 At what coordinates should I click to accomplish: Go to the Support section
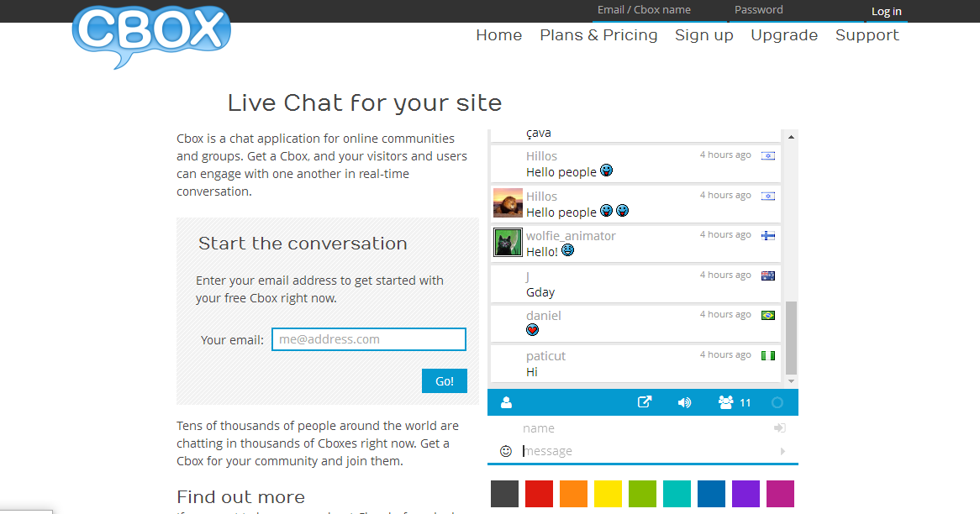[x=867, y=35]
